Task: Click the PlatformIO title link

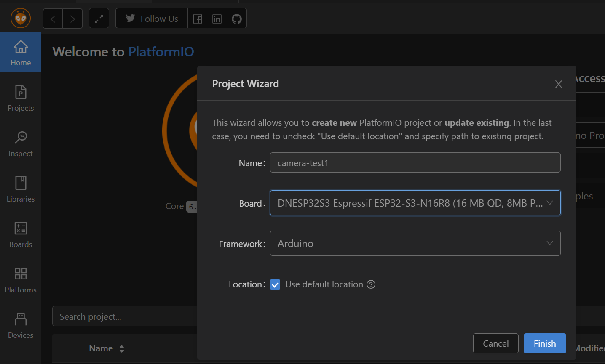Action: pyautogui.click(x=161, y=52)
